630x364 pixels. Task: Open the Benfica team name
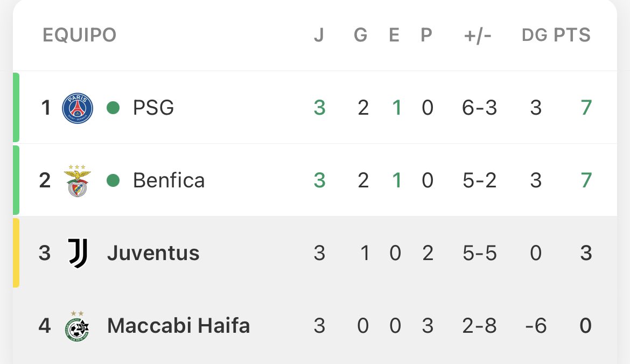tap(169, 180)
